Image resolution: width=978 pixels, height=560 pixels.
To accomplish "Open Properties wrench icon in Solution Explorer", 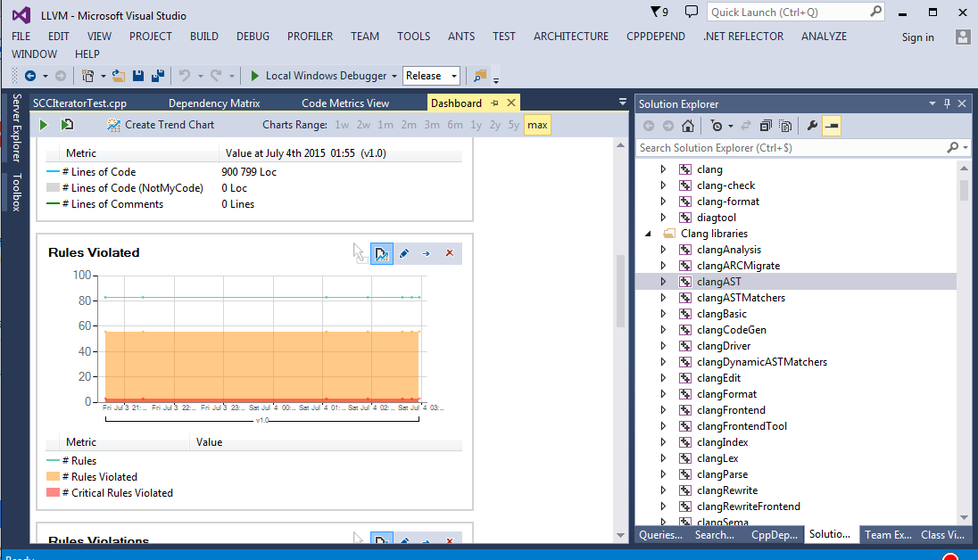I will click(811, 126).
